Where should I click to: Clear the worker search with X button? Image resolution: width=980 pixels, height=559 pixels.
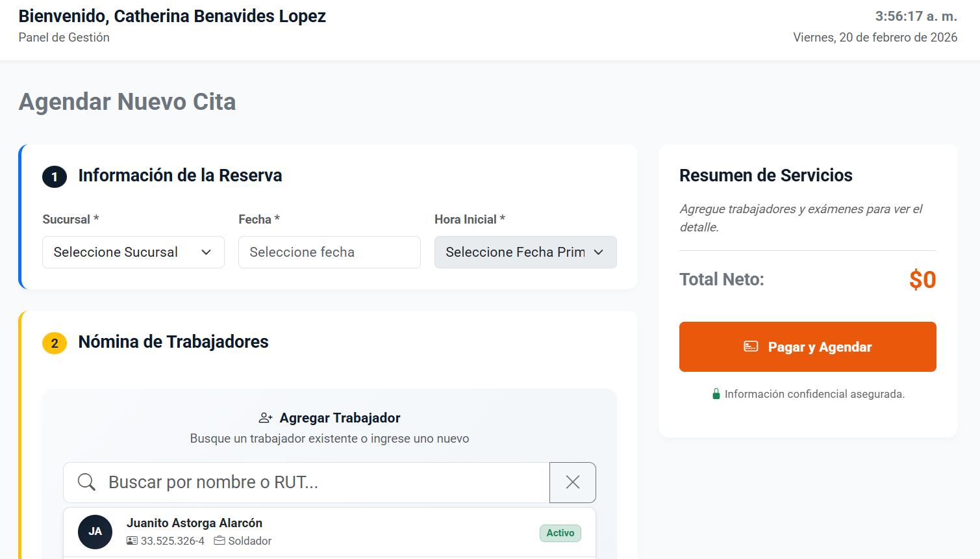tap(572, 482)
